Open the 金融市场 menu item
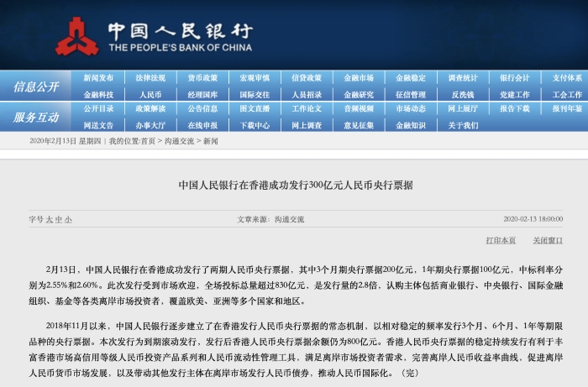588x387 pixels. [x=359, y=78]
